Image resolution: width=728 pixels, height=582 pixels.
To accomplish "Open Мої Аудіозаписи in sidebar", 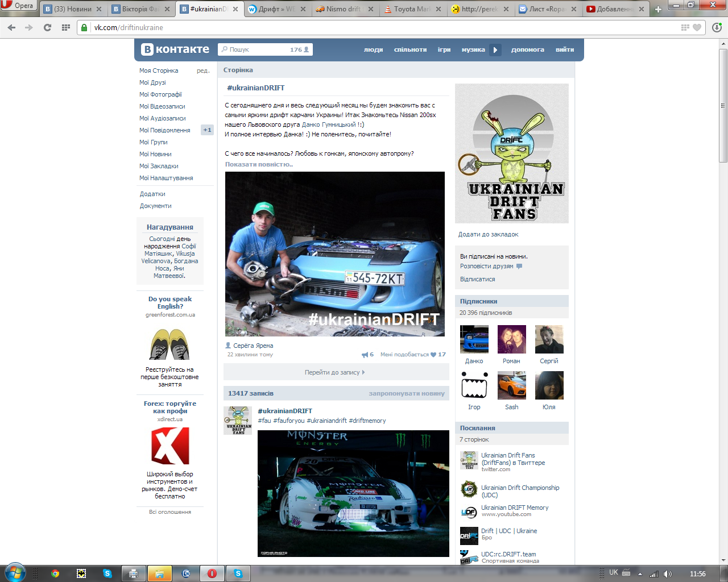I will (163, 118).
